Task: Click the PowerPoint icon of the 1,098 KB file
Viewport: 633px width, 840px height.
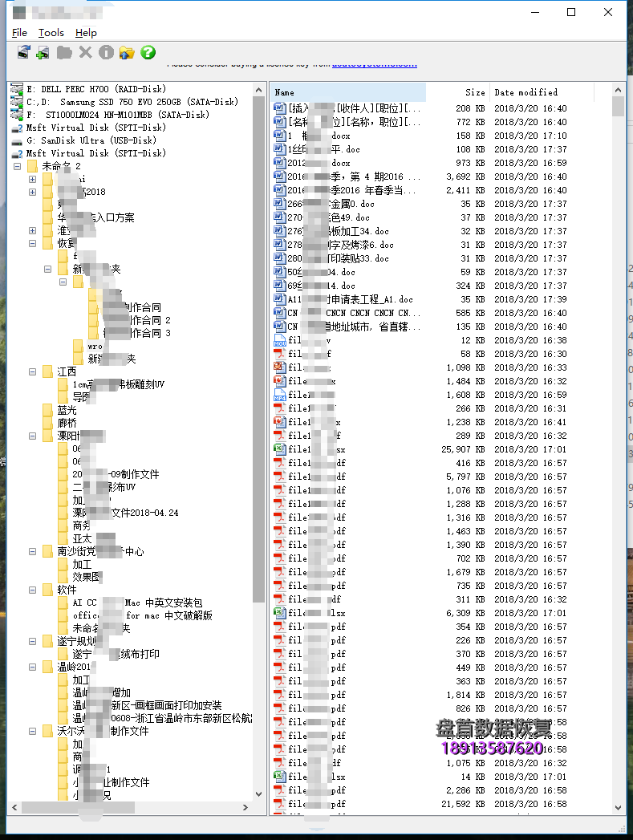Action: (279, 367)
